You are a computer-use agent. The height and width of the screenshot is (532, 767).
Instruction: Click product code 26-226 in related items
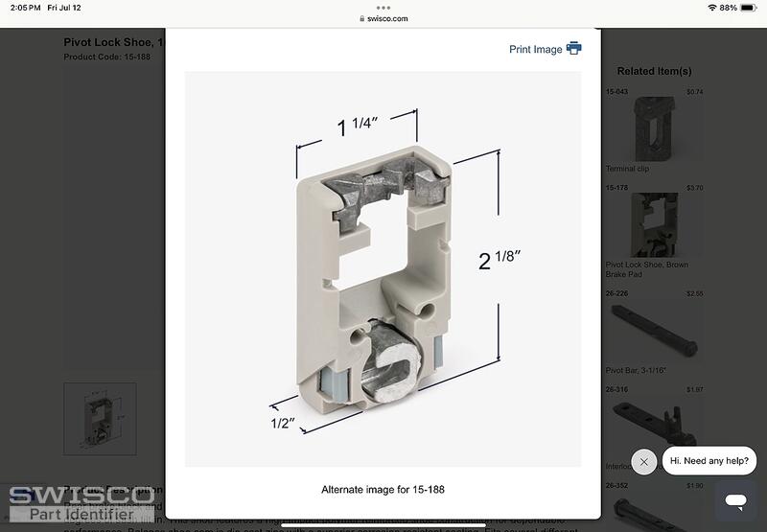click(x=616, y=293)
